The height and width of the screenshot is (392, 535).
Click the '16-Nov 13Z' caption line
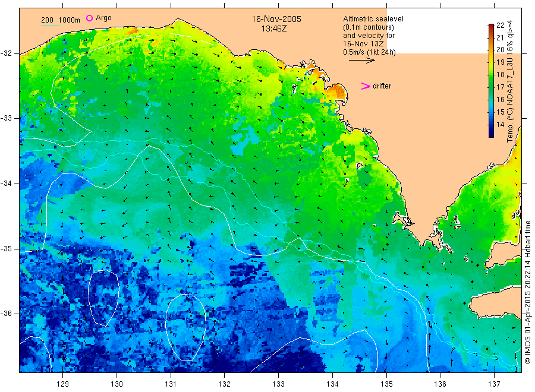coord(363,44)
